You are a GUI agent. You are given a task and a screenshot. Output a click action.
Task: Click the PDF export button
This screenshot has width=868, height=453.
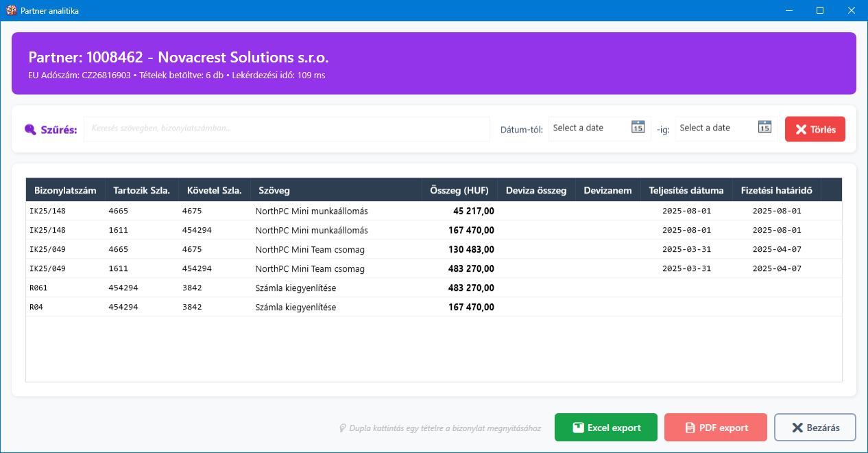tap(715, 428)
